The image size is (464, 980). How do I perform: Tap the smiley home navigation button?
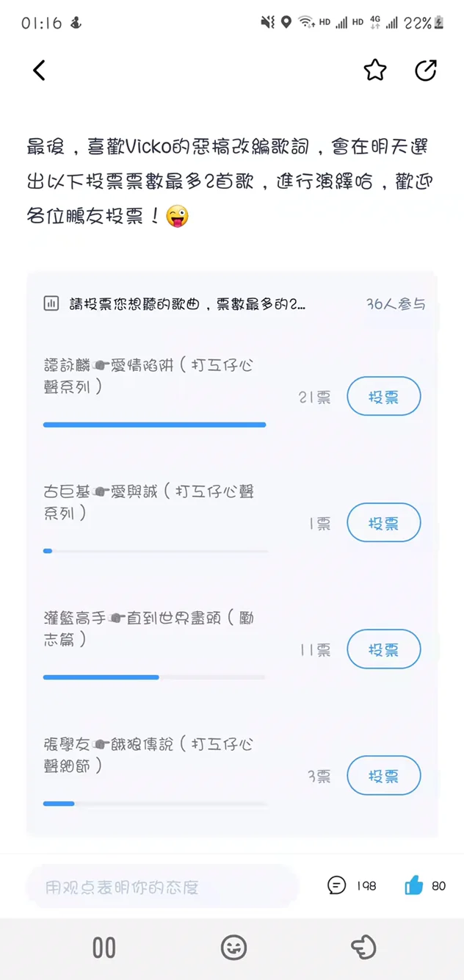pyautogui.click(x=233, y=948)
